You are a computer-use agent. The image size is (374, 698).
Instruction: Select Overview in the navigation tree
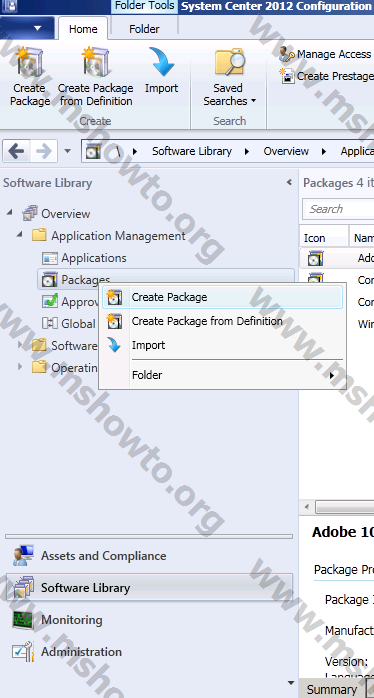[x=65, y=214]
